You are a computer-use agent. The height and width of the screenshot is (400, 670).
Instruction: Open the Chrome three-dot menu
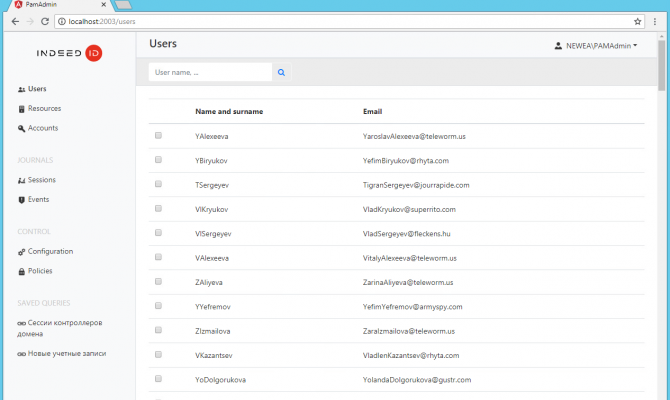pos(657,21)
